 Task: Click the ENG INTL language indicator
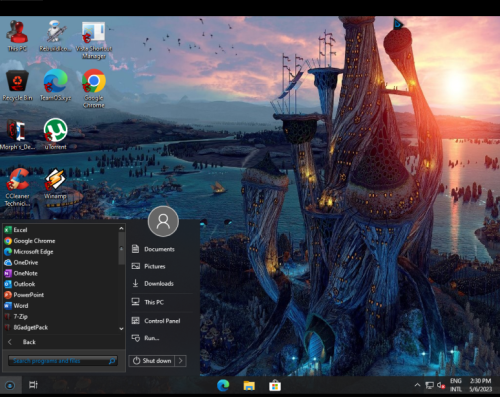(456, 385)
